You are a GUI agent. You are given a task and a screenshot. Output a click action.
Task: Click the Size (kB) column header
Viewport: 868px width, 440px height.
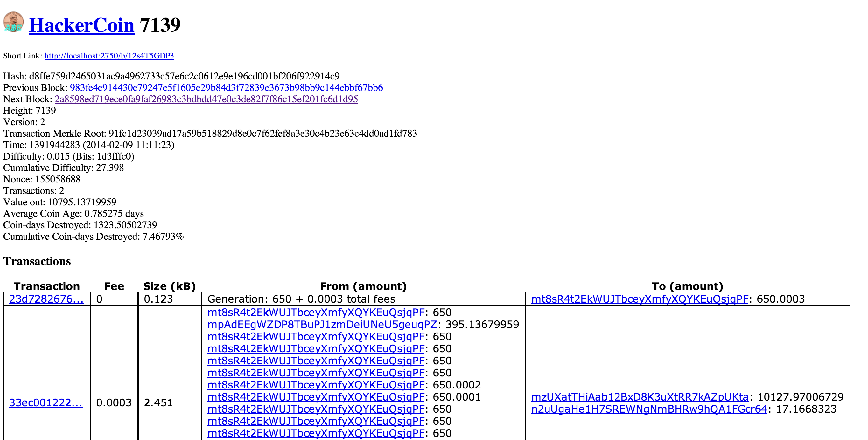coord(170,286)
